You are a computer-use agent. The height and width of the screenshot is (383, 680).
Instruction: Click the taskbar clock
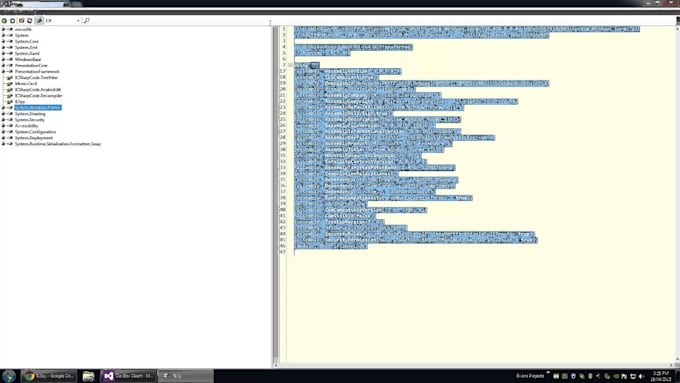pos(661,376)
